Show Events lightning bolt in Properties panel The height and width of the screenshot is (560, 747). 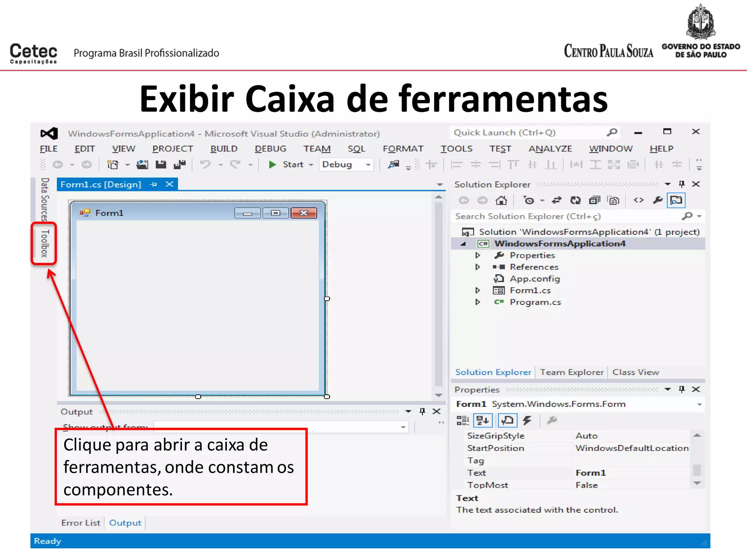(x=527, y=421)
